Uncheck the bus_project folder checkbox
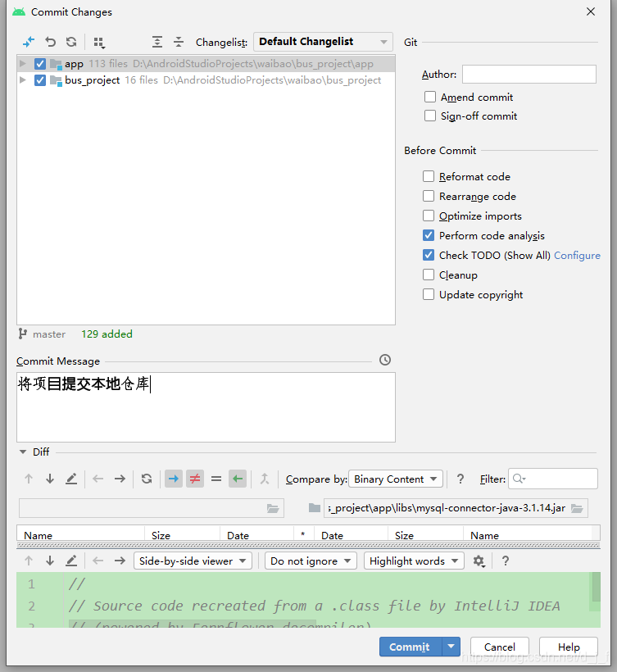The height and width of the screenshot is (672, 617). (x=40, y=80)
